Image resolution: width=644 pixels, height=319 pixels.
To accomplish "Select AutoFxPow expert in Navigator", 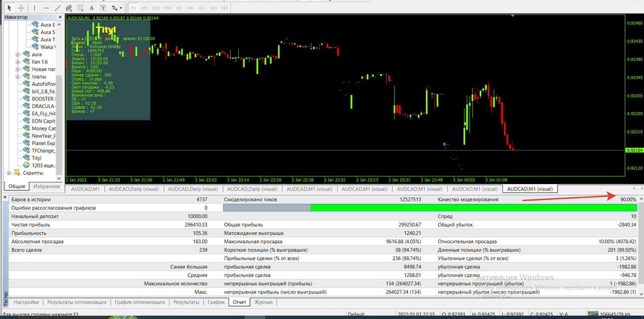I will (43, 84).
